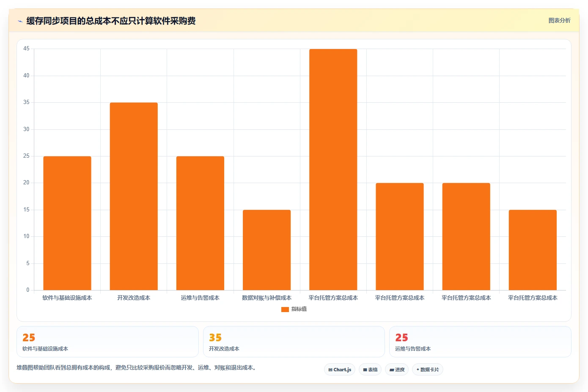Click the card title 缓存同步项目的总成本不应只计算软件采购费
Viewport: 588px width, 392px height.
tap(111, 21)
